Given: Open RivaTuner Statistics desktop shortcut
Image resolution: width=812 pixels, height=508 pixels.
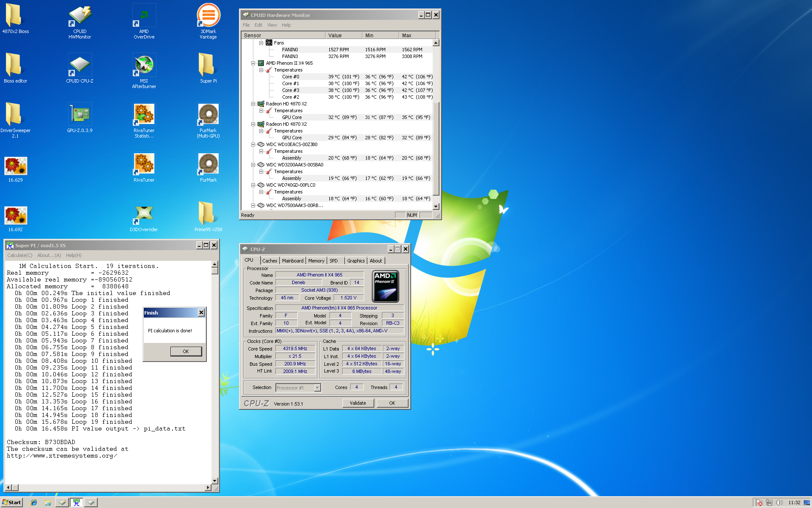Looking at the screenshot, I should point(144,121).
